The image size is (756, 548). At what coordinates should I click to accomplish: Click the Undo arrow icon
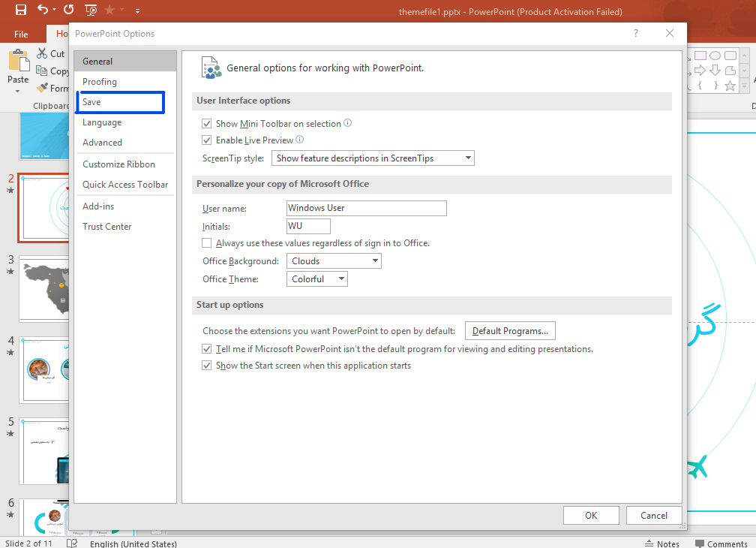[x=43, y=9]
